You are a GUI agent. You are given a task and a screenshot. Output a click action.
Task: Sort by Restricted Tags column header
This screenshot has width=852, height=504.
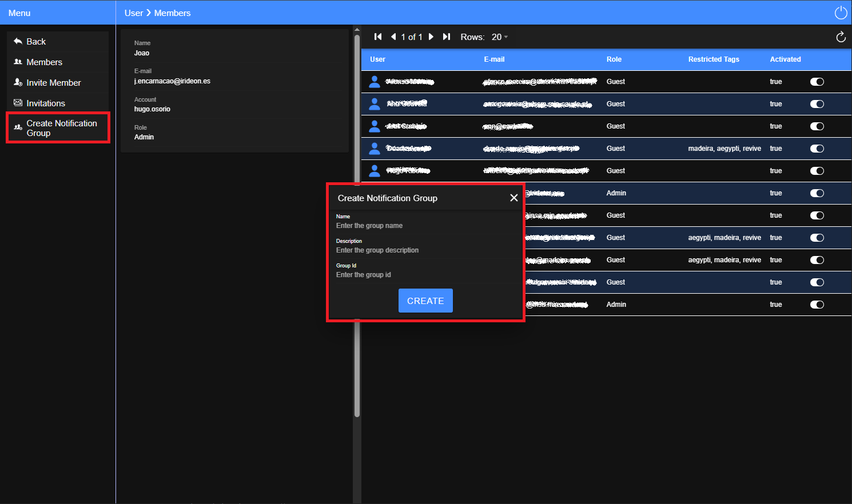click(x=714, y=59)
